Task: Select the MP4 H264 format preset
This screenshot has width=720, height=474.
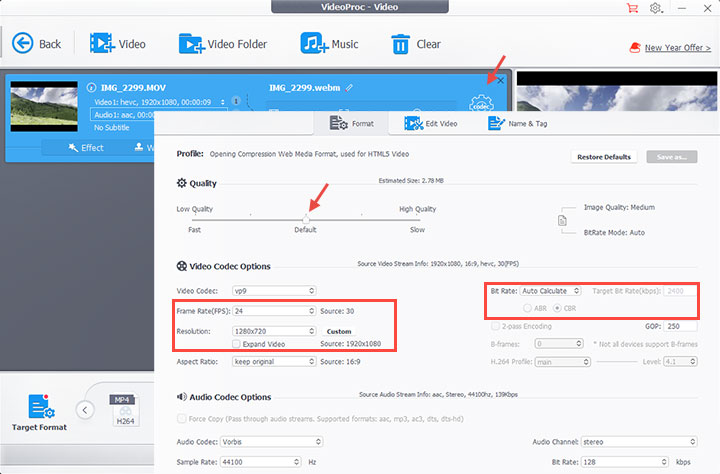Action: tap(125, 410)
